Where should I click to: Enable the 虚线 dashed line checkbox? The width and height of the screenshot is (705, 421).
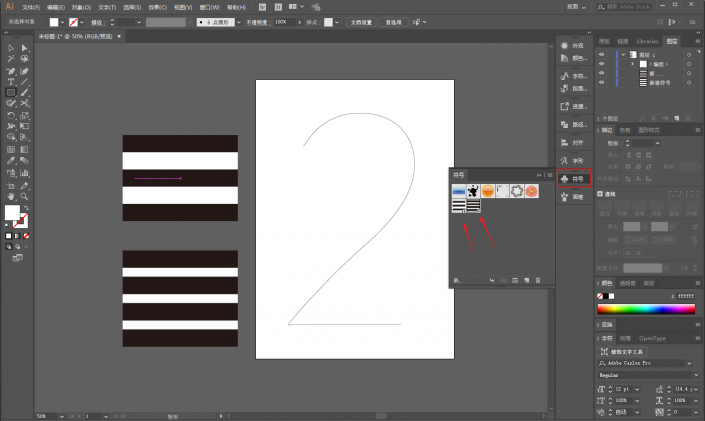click(600, 194)
